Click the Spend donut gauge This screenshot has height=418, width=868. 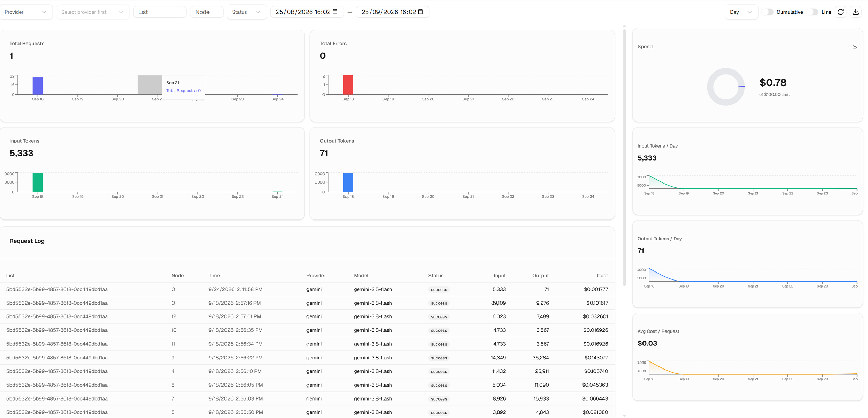726,87
